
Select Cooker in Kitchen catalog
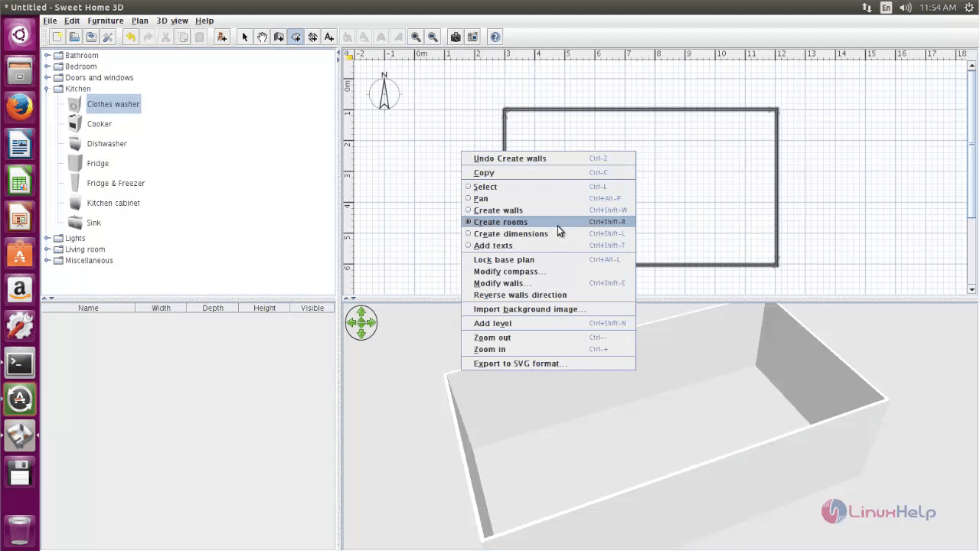point(99,124)
